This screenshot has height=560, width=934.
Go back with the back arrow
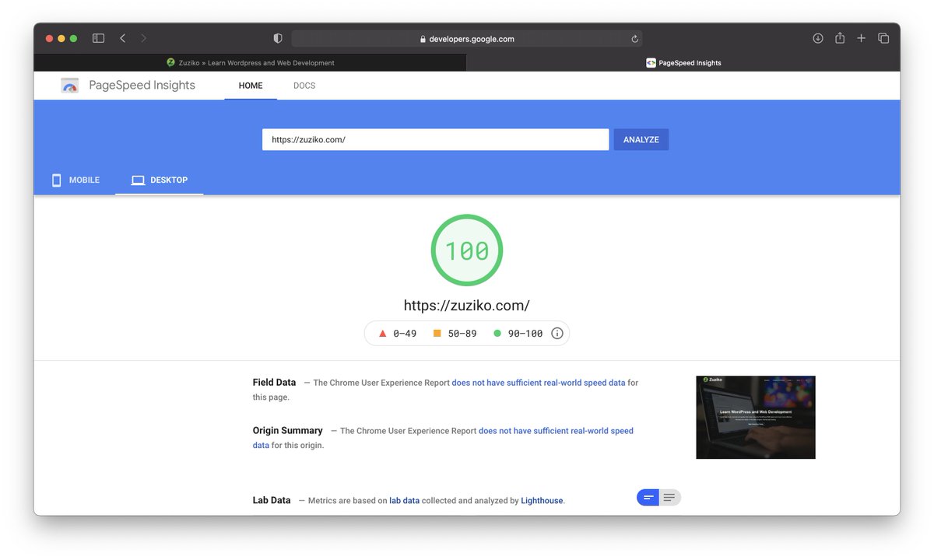(x=122, y=38)
